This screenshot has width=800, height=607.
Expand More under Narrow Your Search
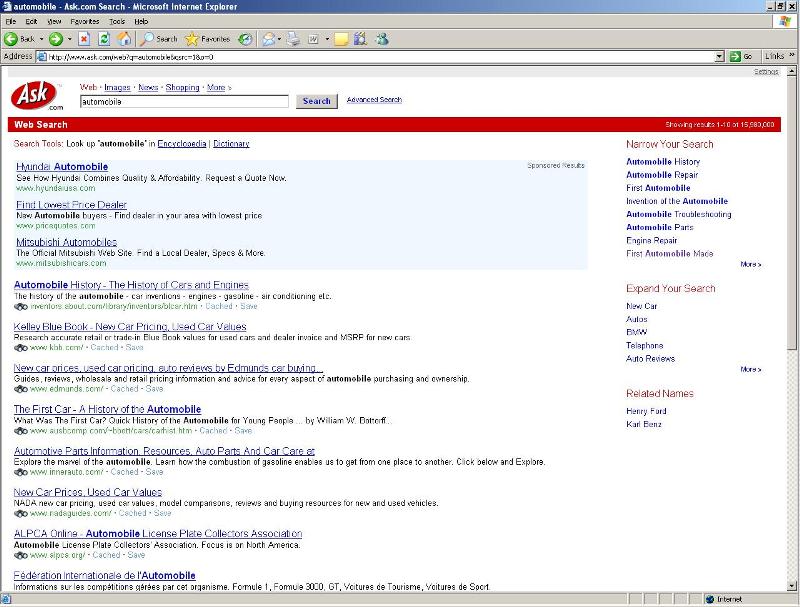pos(750,265)
